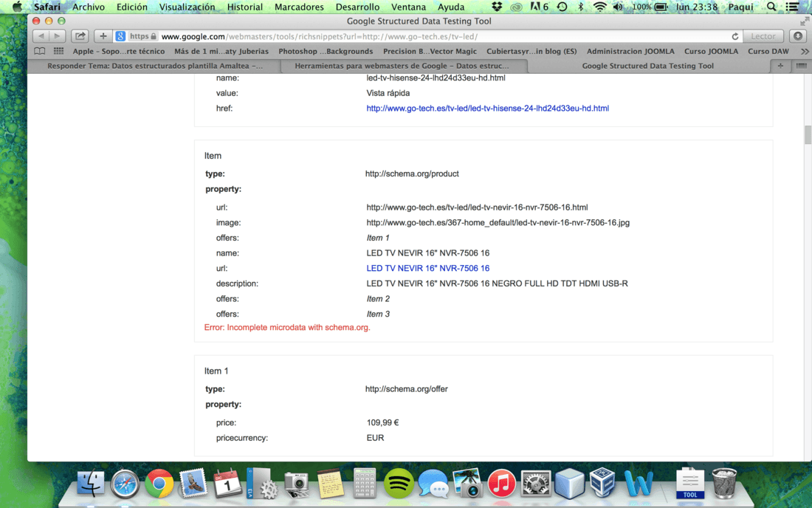Open Trash in the dock
Viewport: 812px width, 508px height.
(x=724, y=484)
